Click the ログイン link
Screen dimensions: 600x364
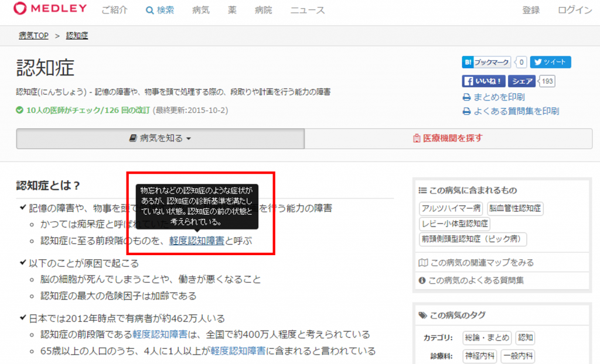[575, 11]
